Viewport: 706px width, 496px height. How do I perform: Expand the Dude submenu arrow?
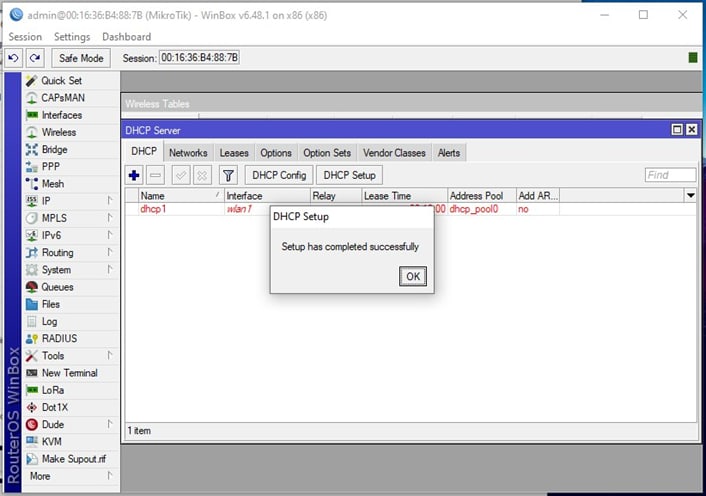click(110, 424)
